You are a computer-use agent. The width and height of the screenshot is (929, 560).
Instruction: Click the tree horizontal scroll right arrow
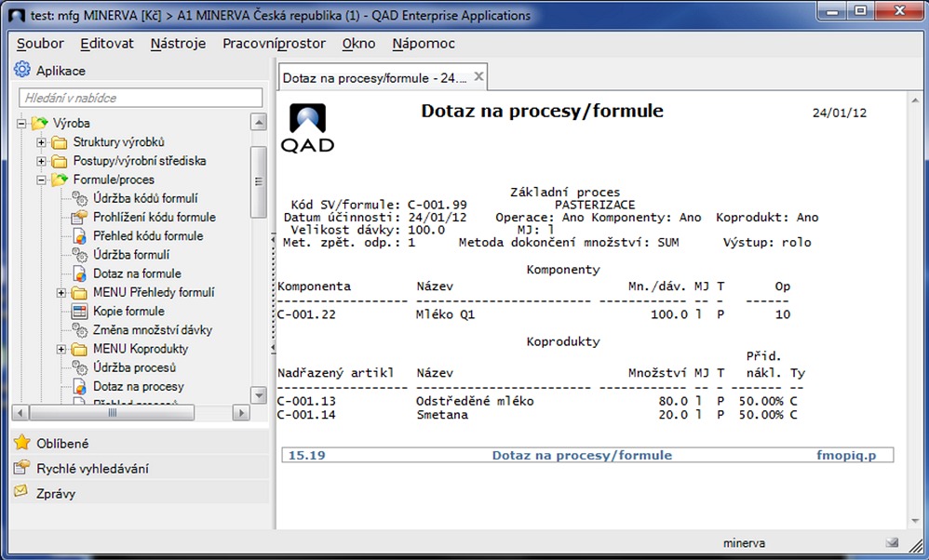tap(240, 413)
